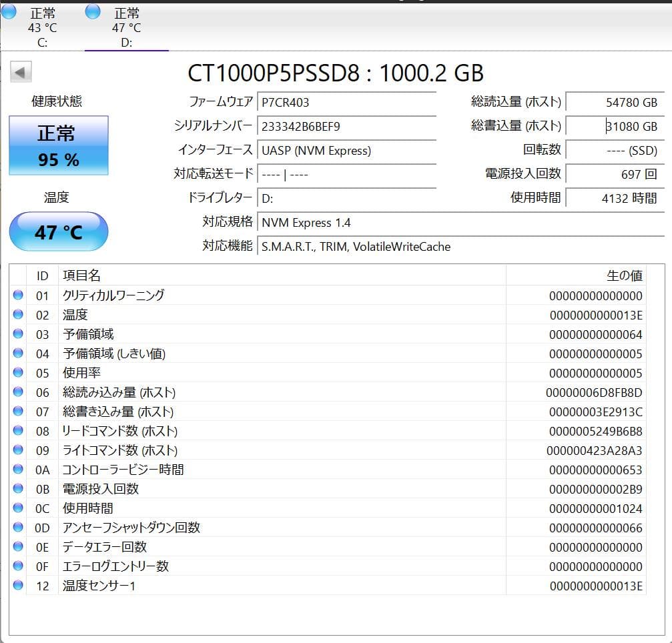Select the 総書き込み量 (ホスト) attribute name

pyautogui.click(x=118, y=412)
